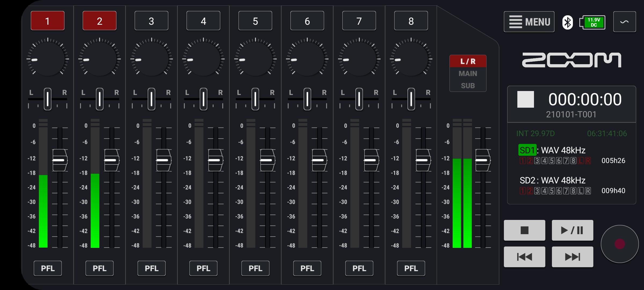Click channel 5 trim knob

(x=255, y=59)
